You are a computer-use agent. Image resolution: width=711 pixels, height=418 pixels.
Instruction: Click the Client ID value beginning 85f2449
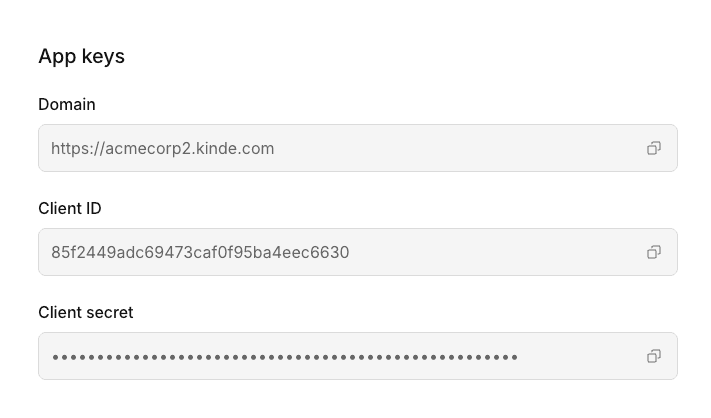(200, 252)
